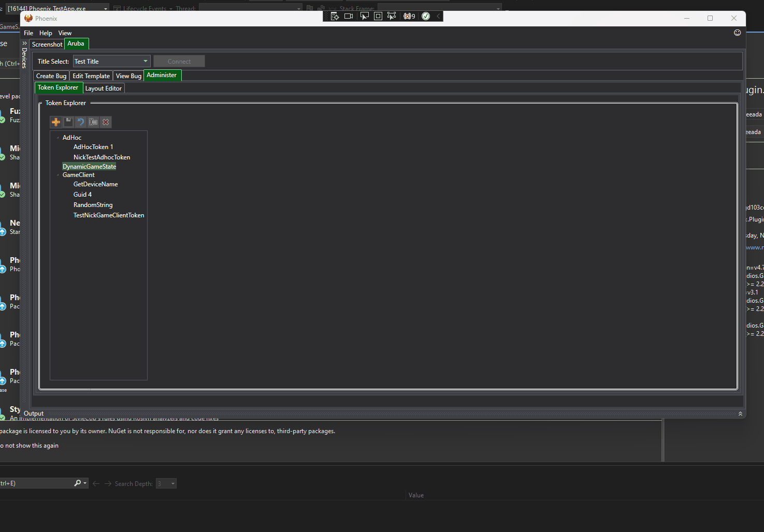This screenshot has height=532, width=764.
Task: Click the blue undo arrow icon
Action: [x=81, y=122]
